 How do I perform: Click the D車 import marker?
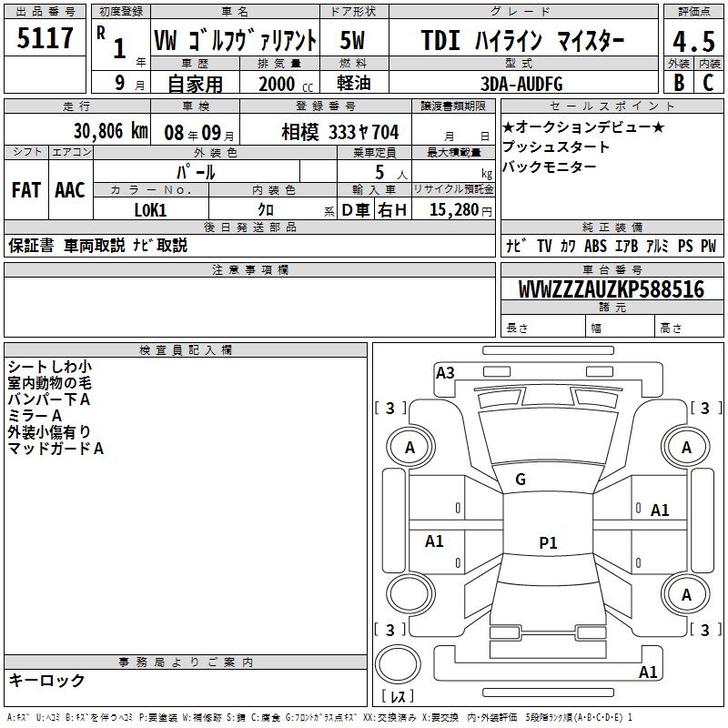pos(356,210)
